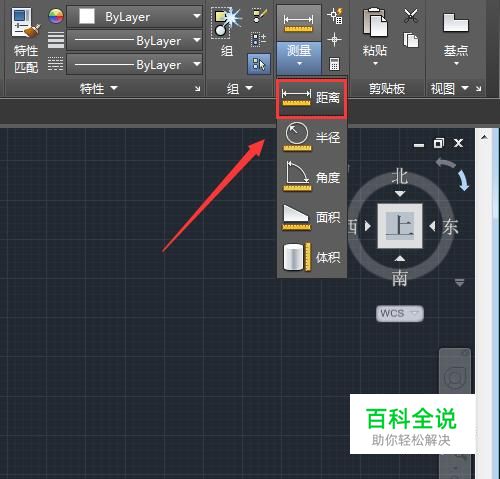Click the measure distance icon above 测量
Viewport: 500px width, 479px height.
[298, 23]
